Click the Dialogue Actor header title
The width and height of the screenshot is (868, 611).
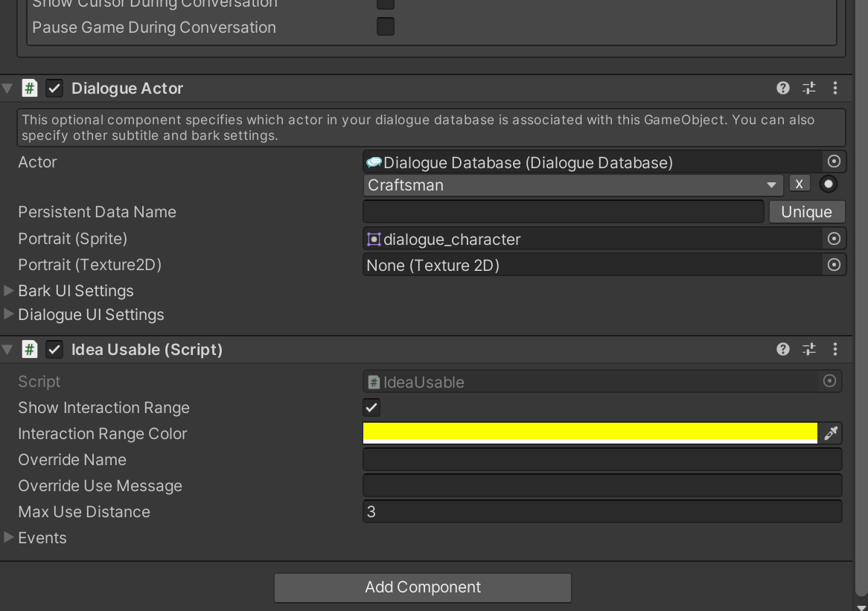[127, 89]
